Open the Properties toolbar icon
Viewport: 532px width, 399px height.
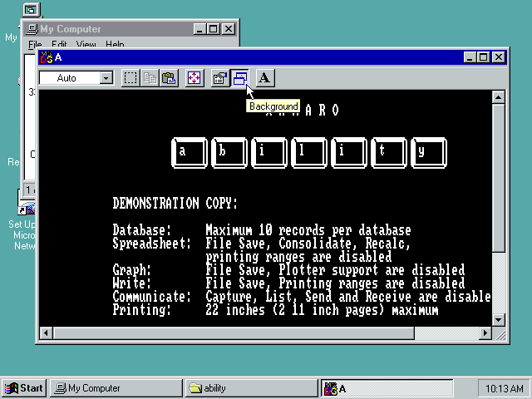(219, 78)
